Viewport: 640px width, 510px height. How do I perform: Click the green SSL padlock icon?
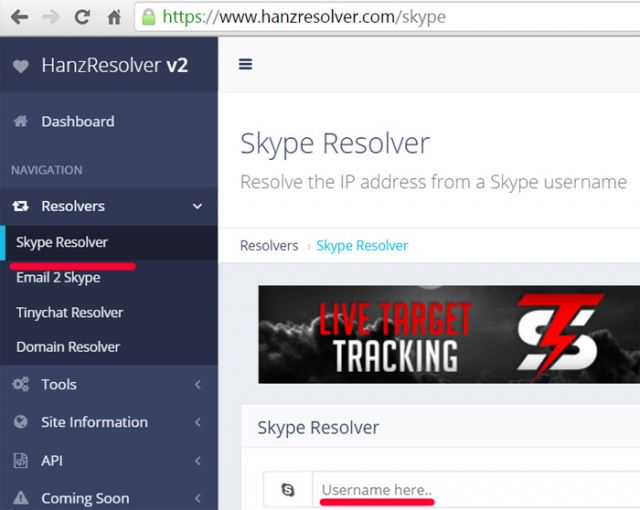coord(149,17)
